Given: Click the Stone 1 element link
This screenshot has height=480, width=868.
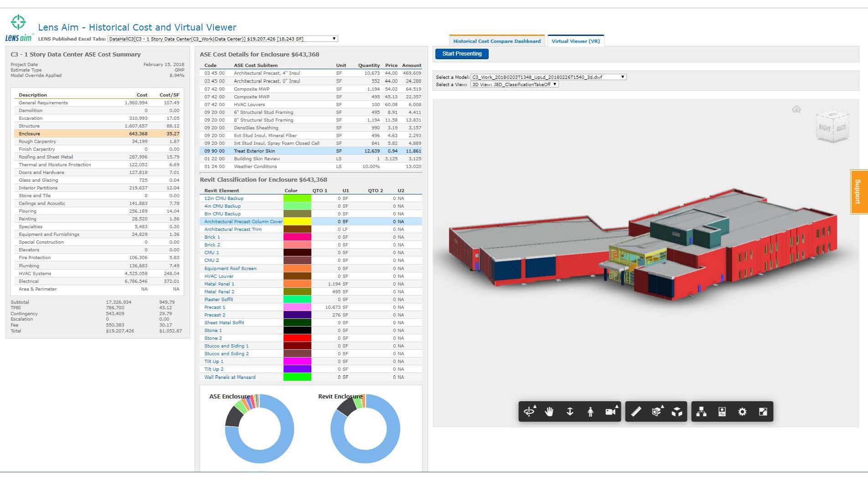Looking at the screenshot, I should (x=213, y=331).
